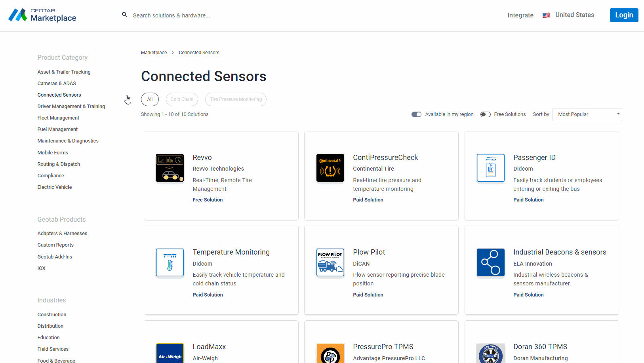This screenshot has height=363, width=644.
Task: Click the Industrial Beacons network icon
Action: pos(490,262)
